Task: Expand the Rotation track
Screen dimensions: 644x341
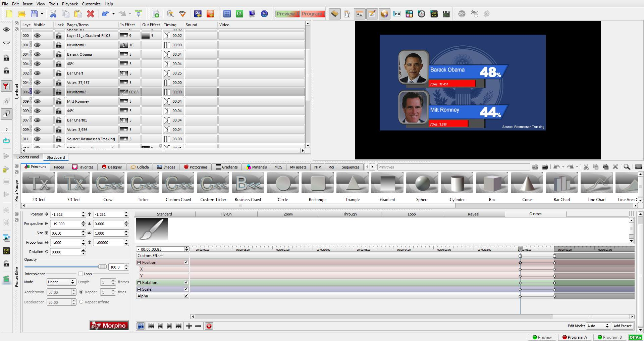Action: coord(139,283)
